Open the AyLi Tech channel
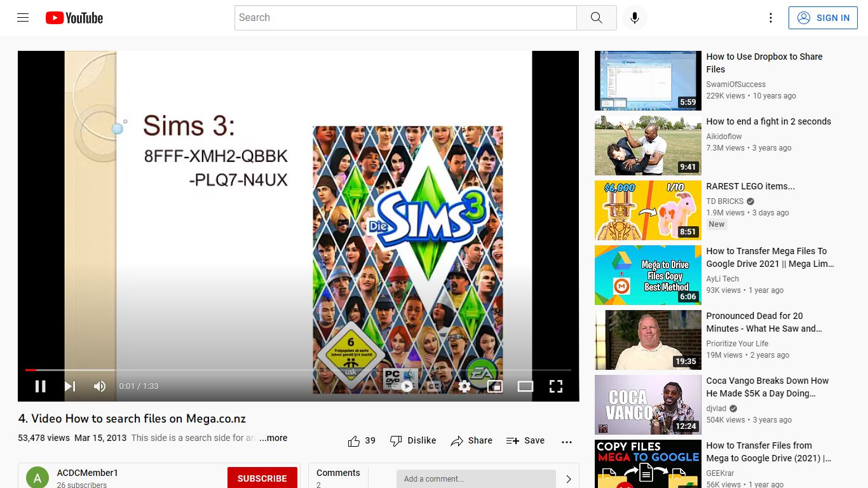Image resolution: width=868 pixels, height=488 pixels. point(722,279)
